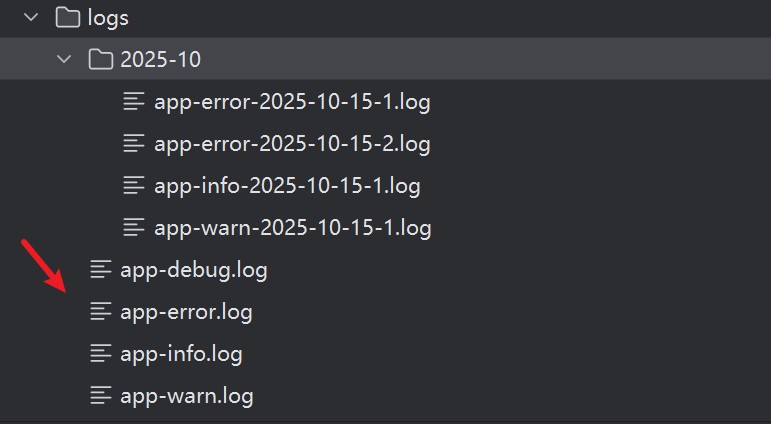Select the 2025-10 folder label
This screenshot has width=771, height=424.
point(160,59)
